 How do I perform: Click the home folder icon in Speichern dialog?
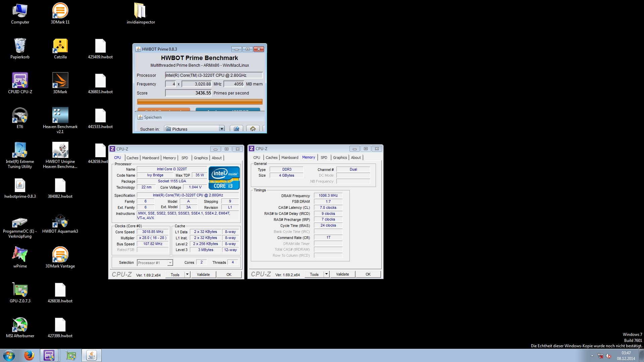(x=253, y=129)
